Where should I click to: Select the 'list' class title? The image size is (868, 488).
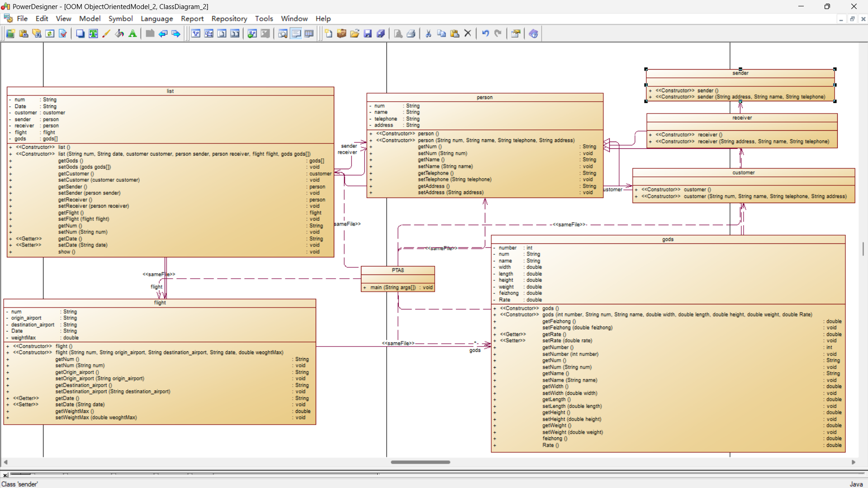170,91
